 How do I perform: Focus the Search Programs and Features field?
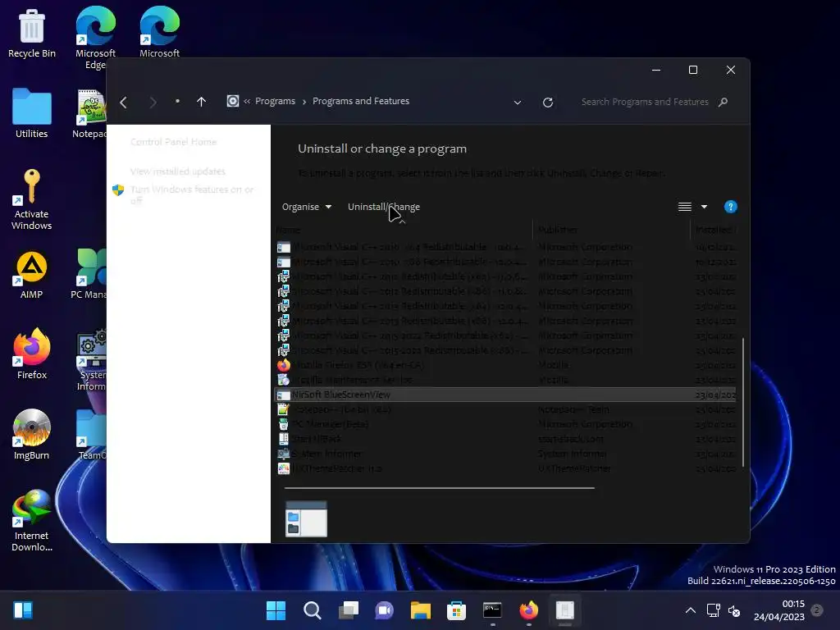(x=645, y=102)
